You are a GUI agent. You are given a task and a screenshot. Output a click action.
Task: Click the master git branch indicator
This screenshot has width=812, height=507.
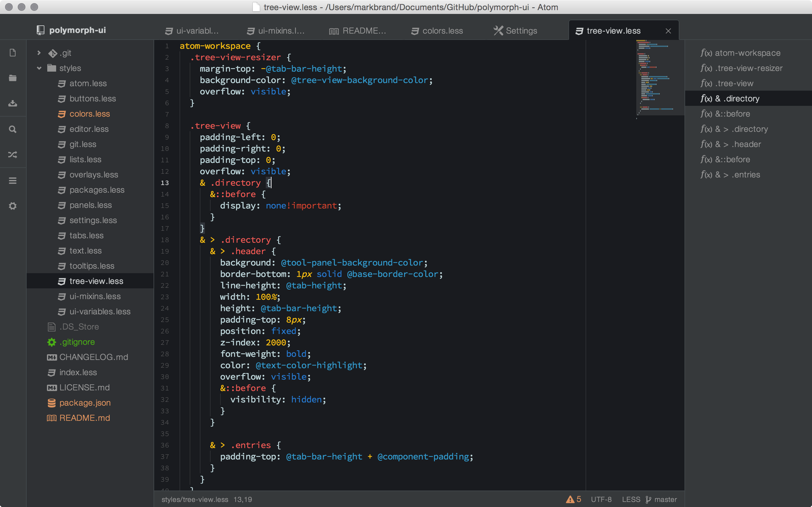click(661, 499)
